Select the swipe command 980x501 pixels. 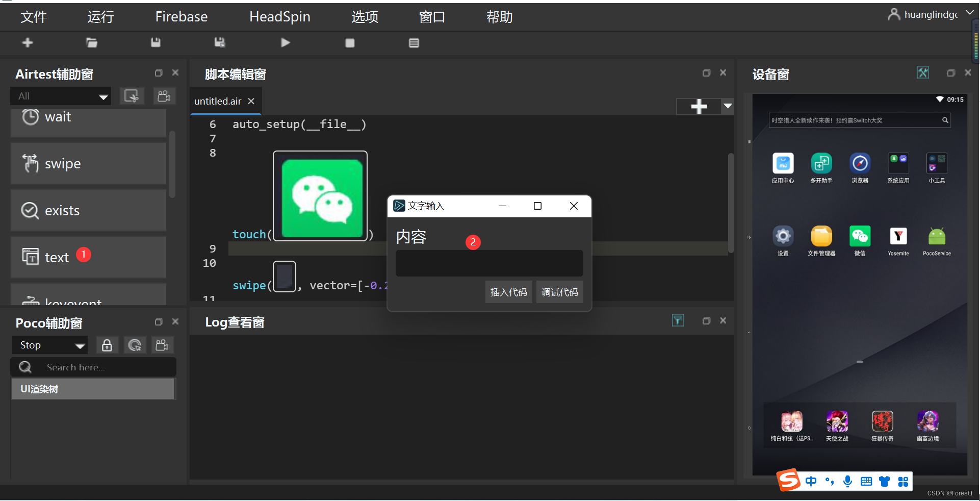[x=89, y=163]
